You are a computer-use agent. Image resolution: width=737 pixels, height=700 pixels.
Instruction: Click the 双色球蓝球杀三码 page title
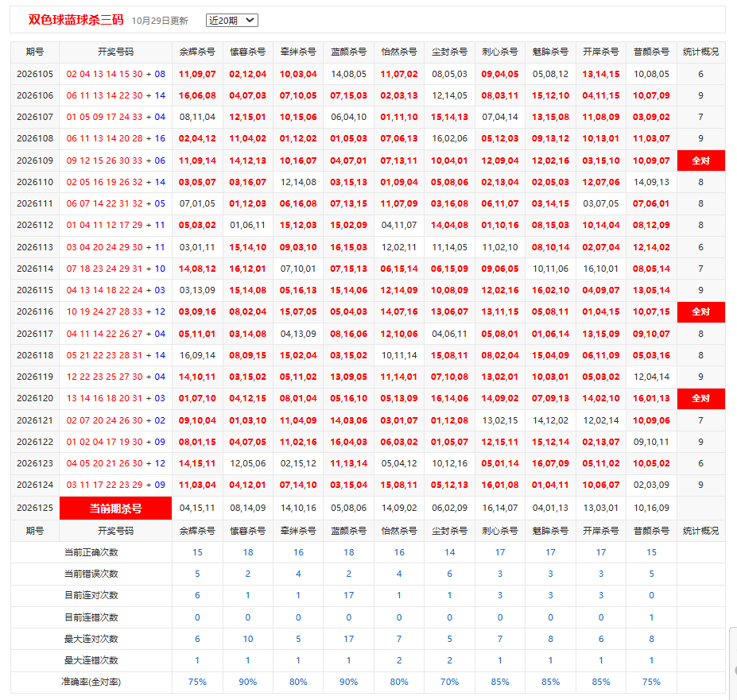pyautogui.click(x=76, y=20)
